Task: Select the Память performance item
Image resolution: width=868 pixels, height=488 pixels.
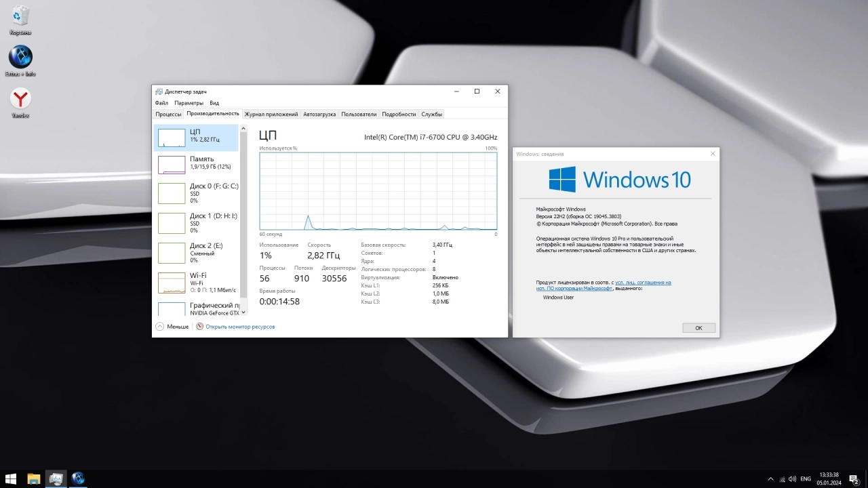Action: pos(196,164)
